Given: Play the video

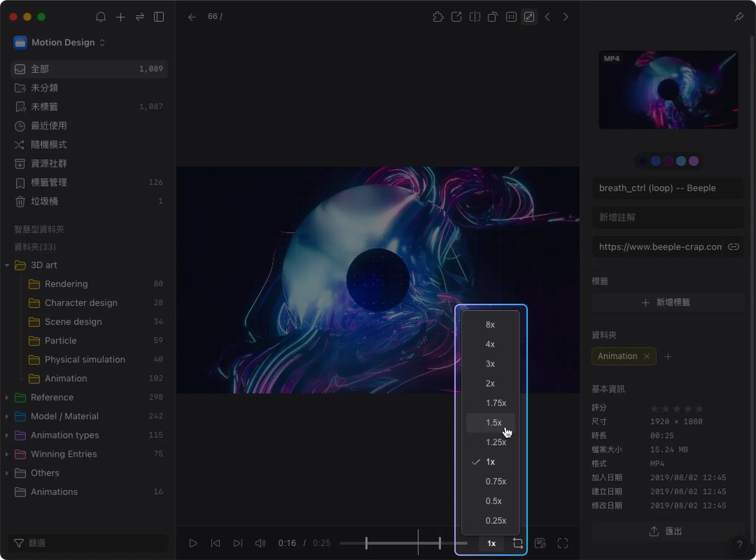Looking at the screenshot, I should (193, 543).
